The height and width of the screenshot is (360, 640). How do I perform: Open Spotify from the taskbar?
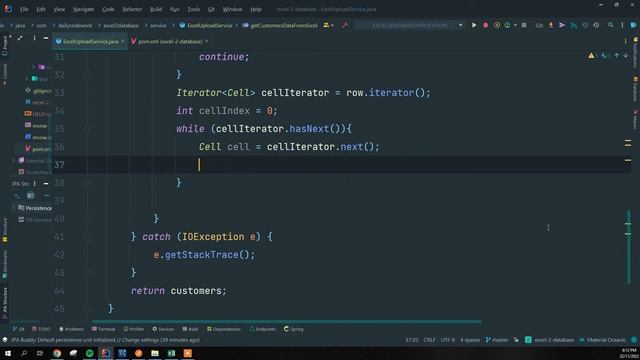click(89, 353)
